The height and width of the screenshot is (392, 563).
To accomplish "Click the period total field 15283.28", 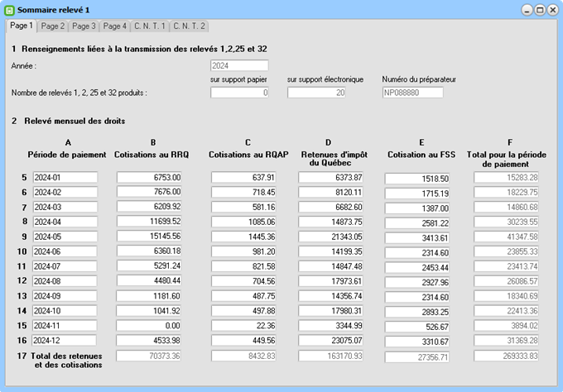I will 506,178.
